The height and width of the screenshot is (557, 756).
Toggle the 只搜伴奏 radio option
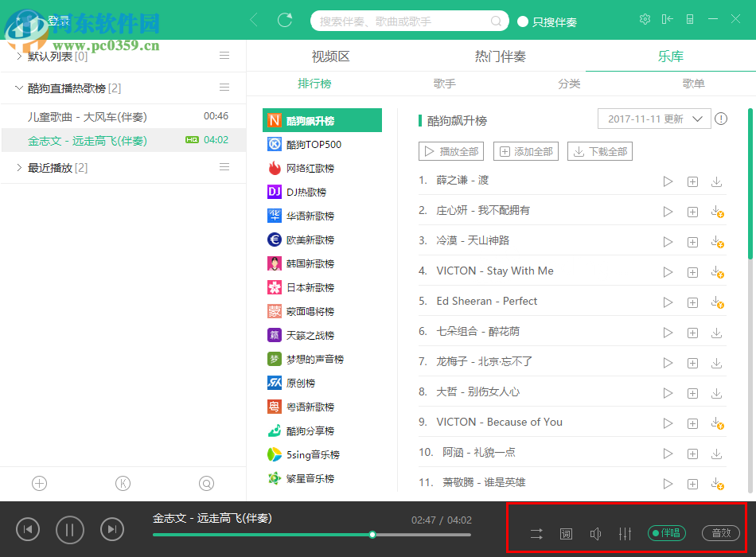tap(523, 21)
